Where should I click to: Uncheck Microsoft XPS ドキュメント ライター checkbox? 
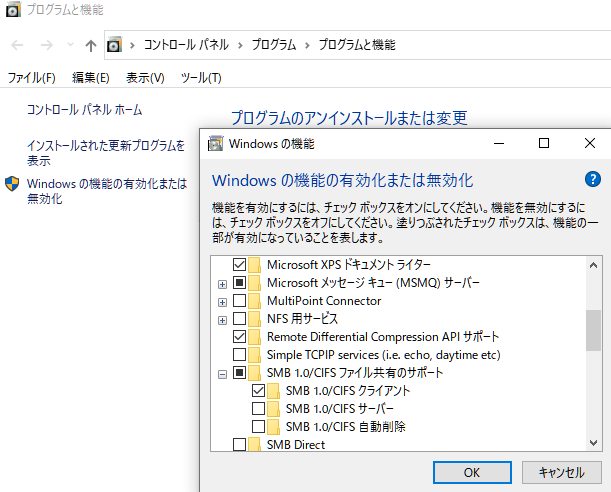pos(239,265)
